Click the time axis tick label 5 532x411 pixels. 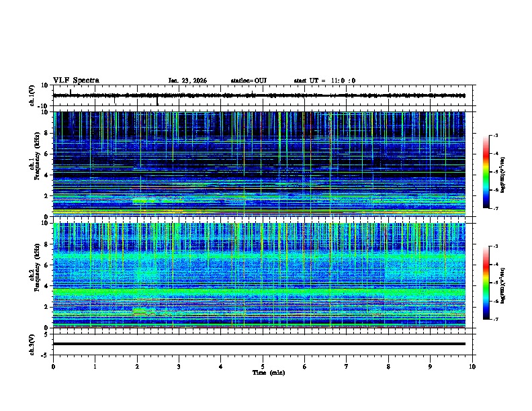click(263, 367)
